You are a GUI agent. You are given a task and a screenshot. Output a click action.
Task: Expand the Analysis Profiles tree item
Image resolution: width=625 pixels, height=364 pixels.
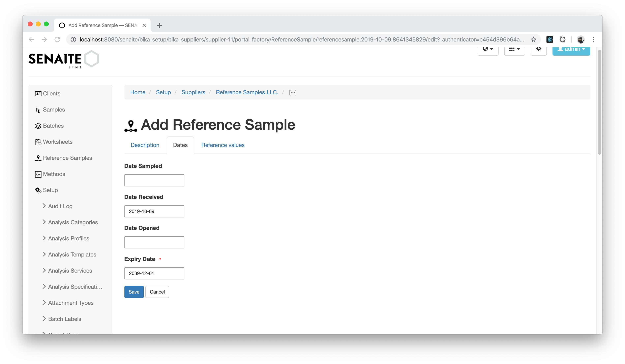(44, 238)
